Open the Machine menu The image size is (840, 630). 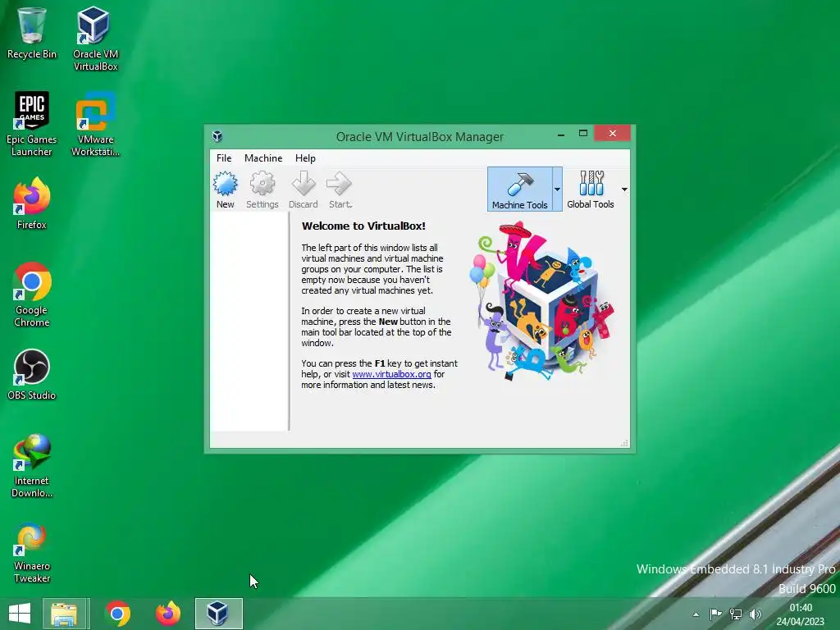[263, 158]
